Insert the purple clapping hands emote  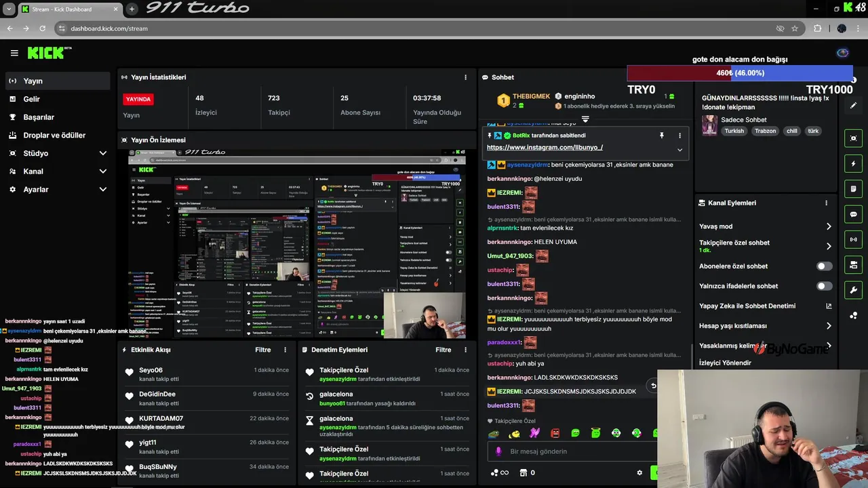(x=534, y=433)
